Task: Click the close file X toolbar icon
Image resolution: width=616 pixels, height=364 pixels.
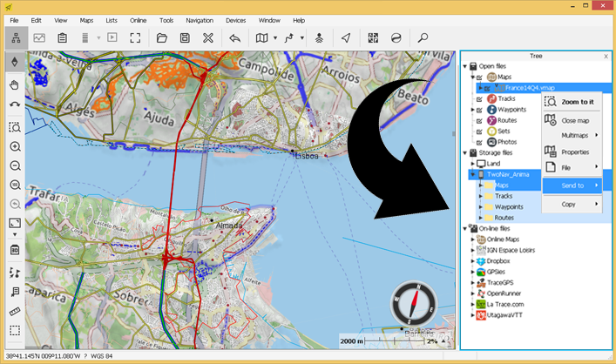Action: pos(208,38)
